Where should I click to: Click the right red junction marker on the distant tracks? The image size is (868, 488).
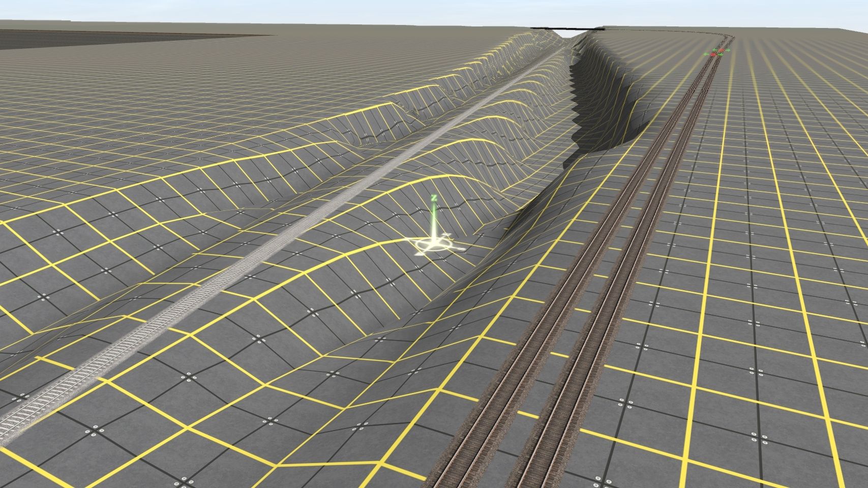[722, 50]
